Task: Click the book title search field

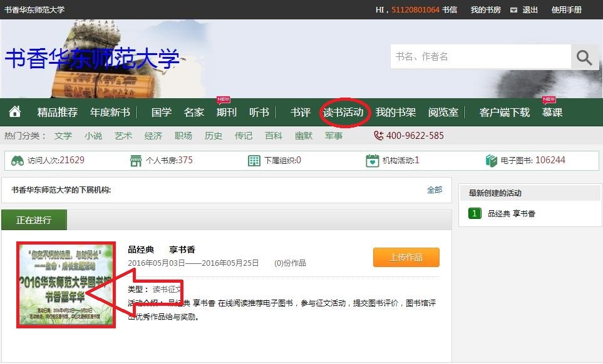Action: [x=480, y=57]
